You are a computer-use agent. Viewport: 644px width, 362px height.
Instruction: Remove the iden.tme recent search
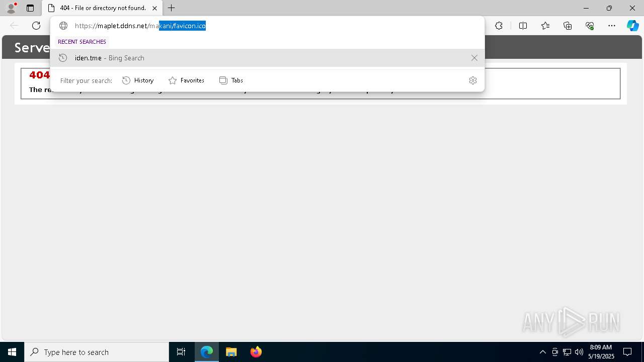click(x=474, y=58)
